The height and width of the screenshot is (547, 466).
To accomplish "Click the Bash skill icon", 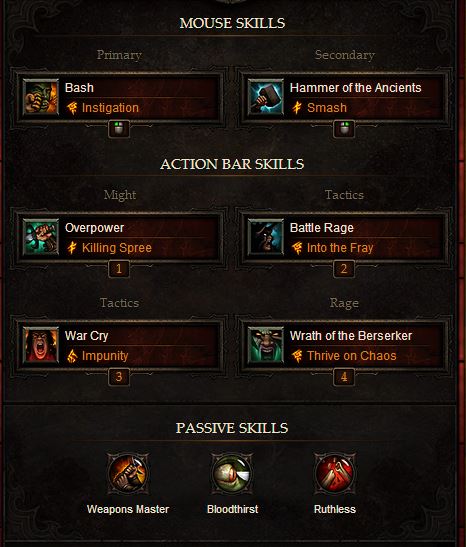I will click(41, 97).
